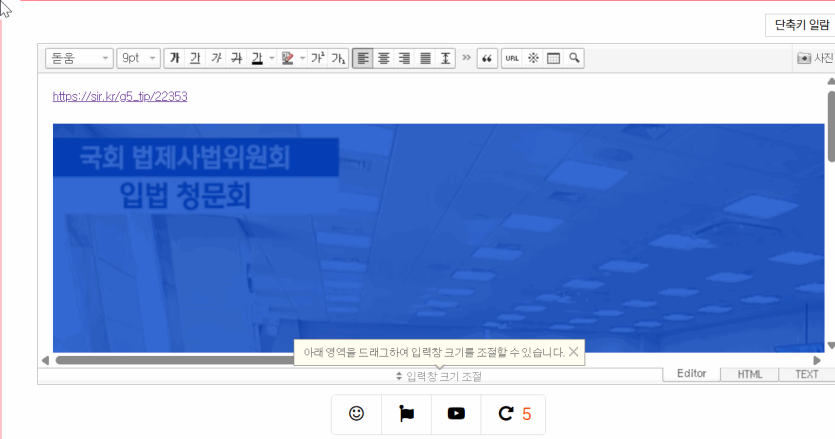Apply superscript formatting

(x=318, y=58)
